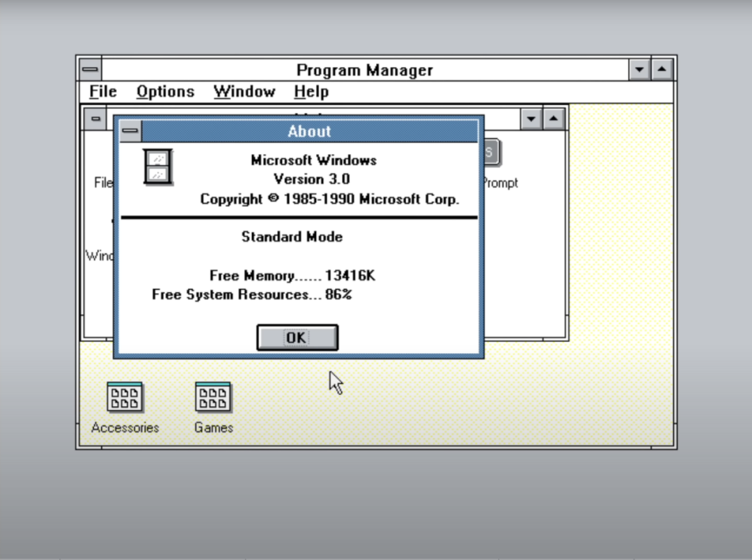Click the Windows logo icon in About

tap(158, 167)
